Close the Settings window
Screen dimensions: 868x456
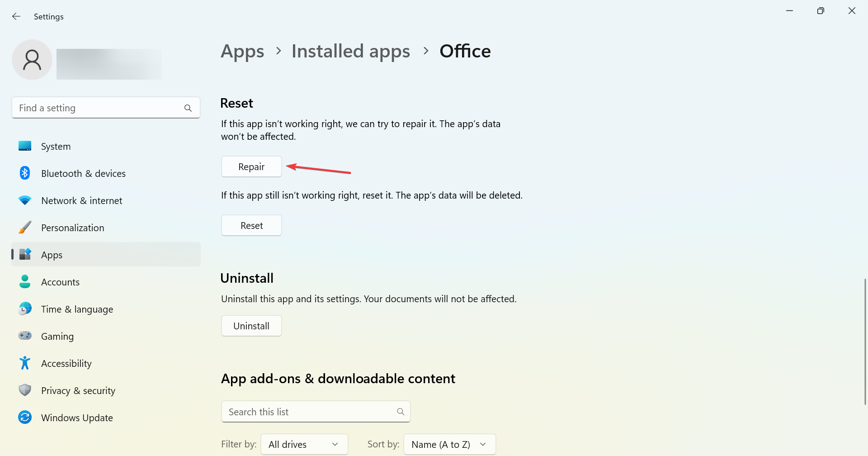pyautogui.click(x=852, y=11)
